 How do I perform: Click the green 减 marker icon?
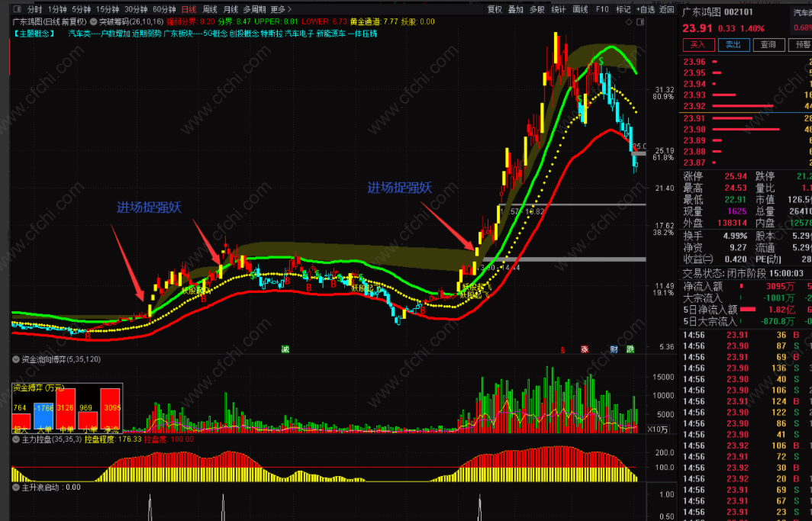[x=285, y=349]
